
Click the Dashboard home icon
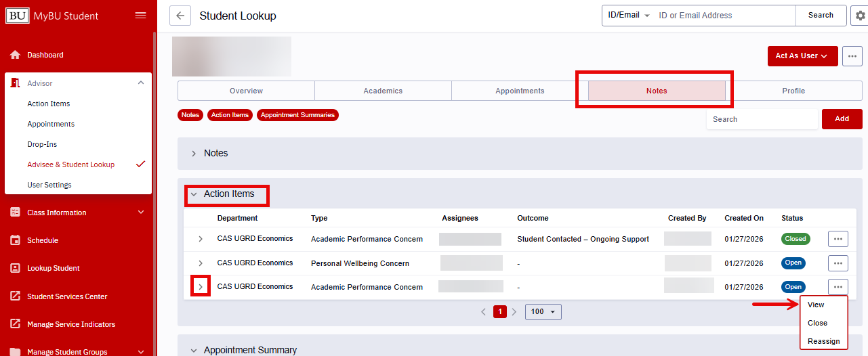(15, 55)
